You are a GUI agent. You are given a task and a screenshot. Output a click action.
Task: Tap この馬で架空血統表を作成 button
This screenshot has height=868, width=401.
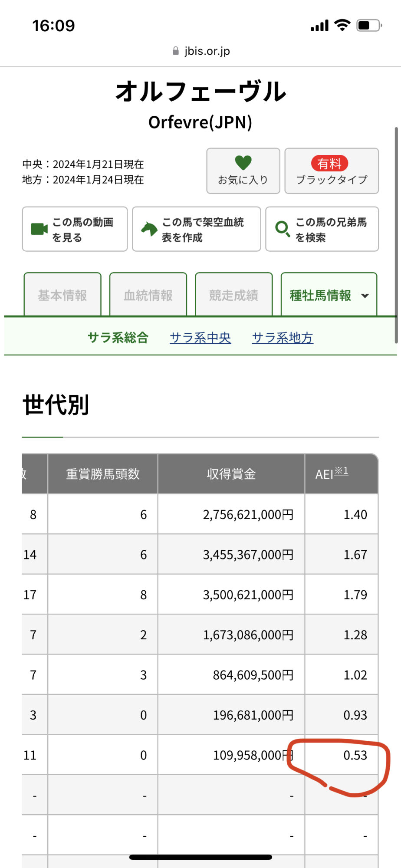[196, 229]
